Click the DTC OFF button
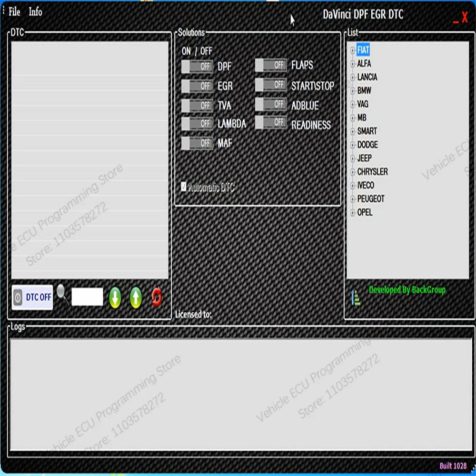Viewport: 476px width, 476px height. coord(32,297)
